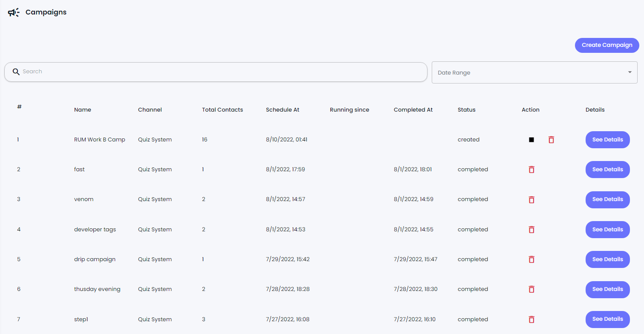Select the RUM Work B Camp name
Image resolution: width=644 pixels, height=334 pixels.
100,140
